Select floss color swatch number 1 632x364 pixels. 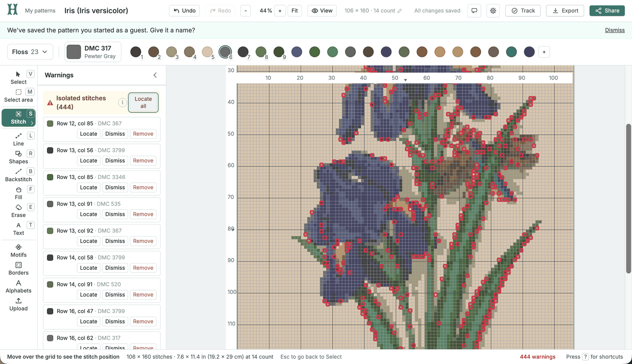tap(136, 52)
